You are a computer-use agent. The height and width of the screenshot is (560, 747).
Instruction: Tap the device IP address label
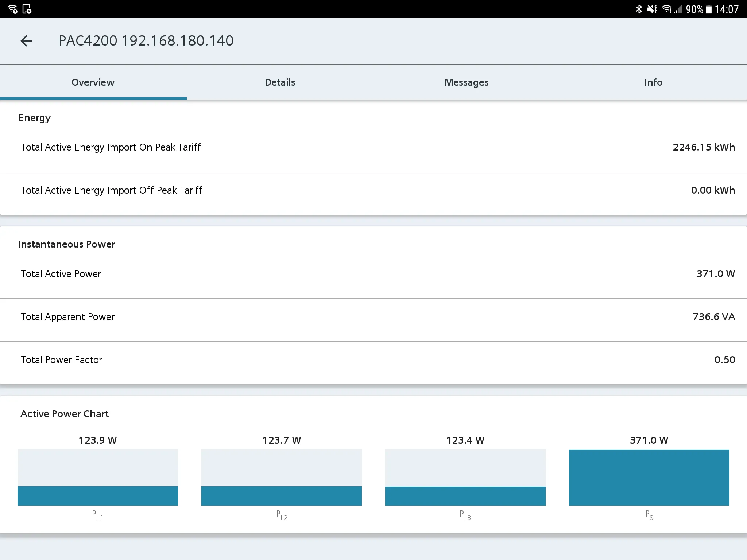coord(147,40)
